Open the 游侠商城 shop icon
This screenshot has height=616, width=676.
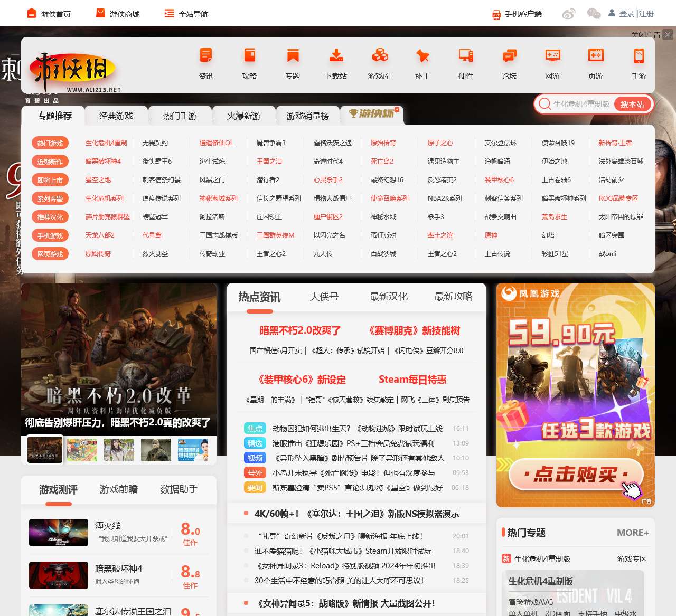pos(100,13)
